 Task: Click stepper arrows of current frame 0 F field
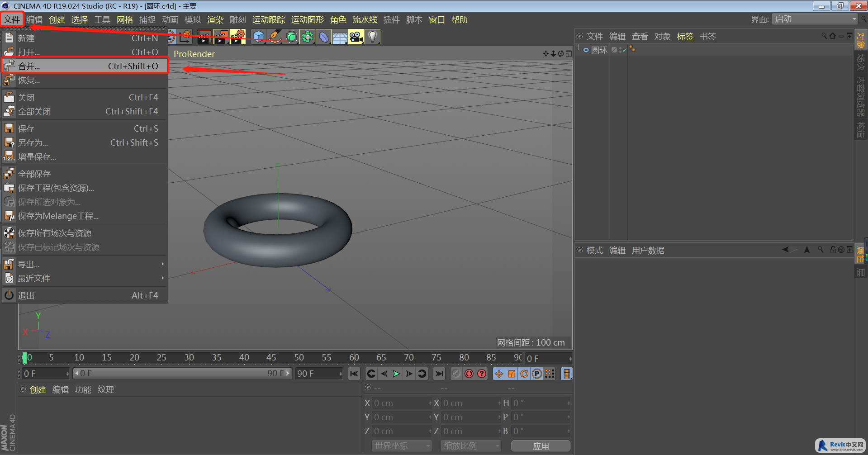[570, 359]
